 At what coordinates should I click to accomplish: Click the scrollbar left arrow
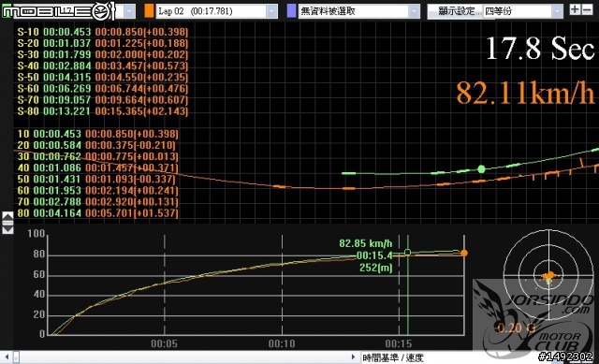click(7, 357)
